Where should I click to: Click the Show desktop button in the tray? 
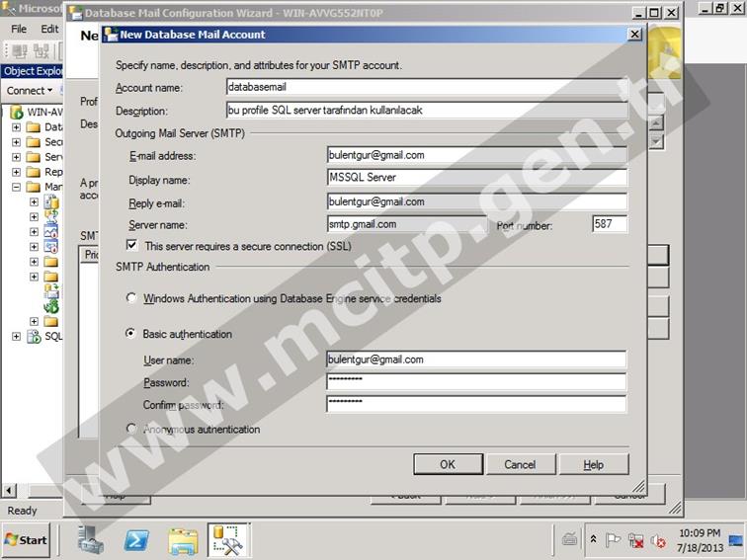(x=736, y=540)
